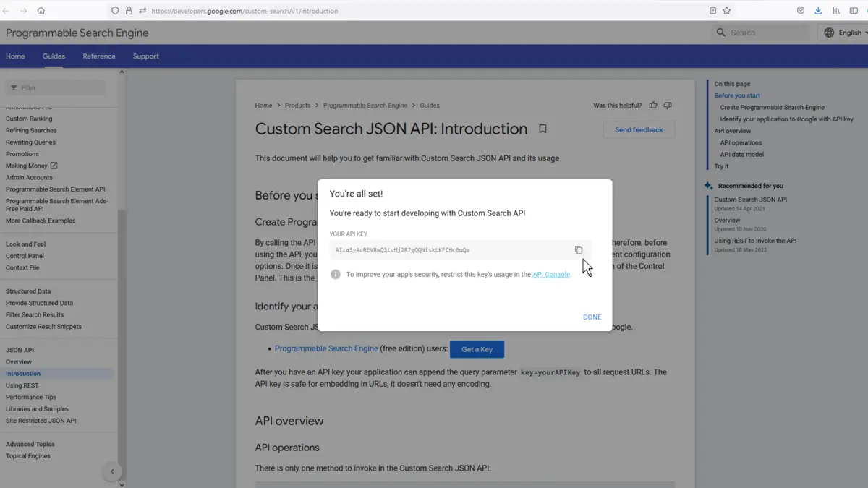Screen dimensions: 868x488
Task: Open Site Restricted JSON API in sidebar
Action: (41, 421)
